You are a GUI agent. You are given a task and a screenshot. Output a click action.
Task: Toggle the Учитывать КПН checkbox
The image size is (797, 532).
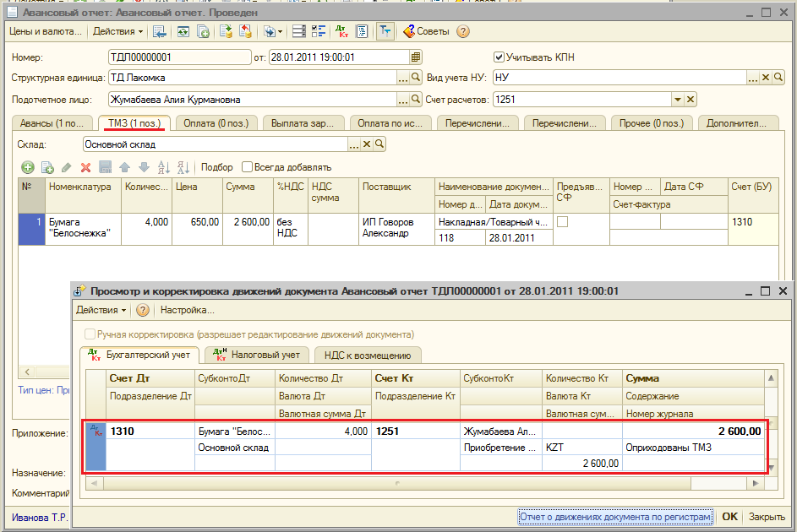pos(499,57)
